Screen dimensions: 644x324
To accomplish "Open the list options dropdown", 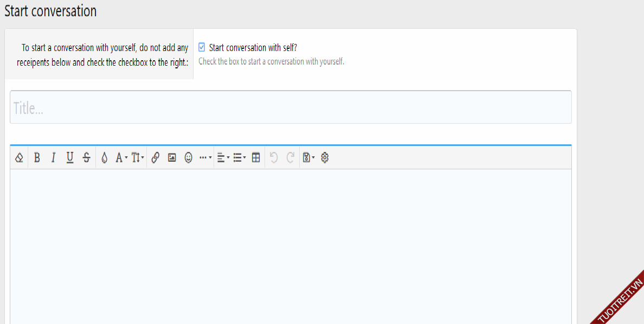I will 239,158.
